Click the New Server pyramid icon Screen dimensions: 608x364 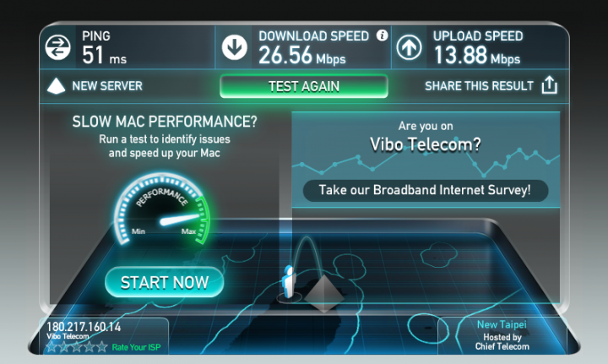[56, 85]
